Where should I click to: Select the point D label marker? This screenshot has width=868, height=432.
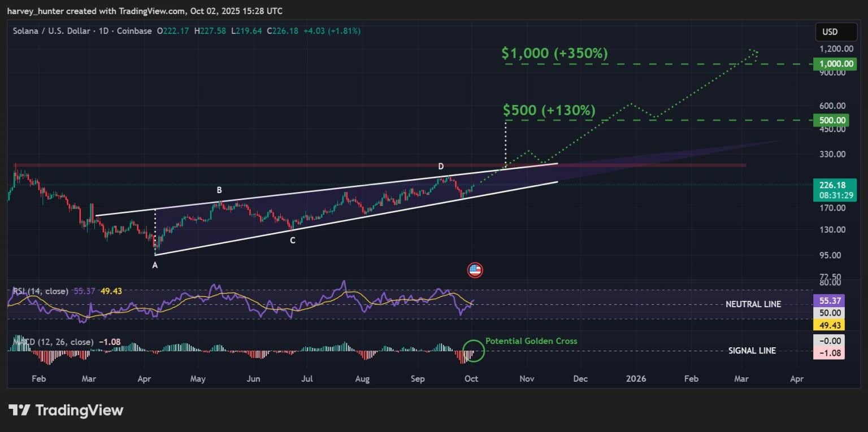[x=441, y=166]
